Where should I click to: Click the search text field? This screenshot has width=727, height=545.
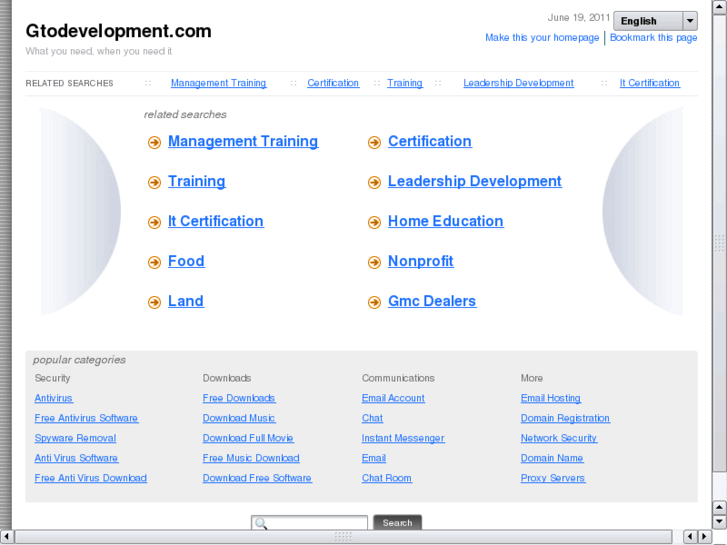point(309,523)
